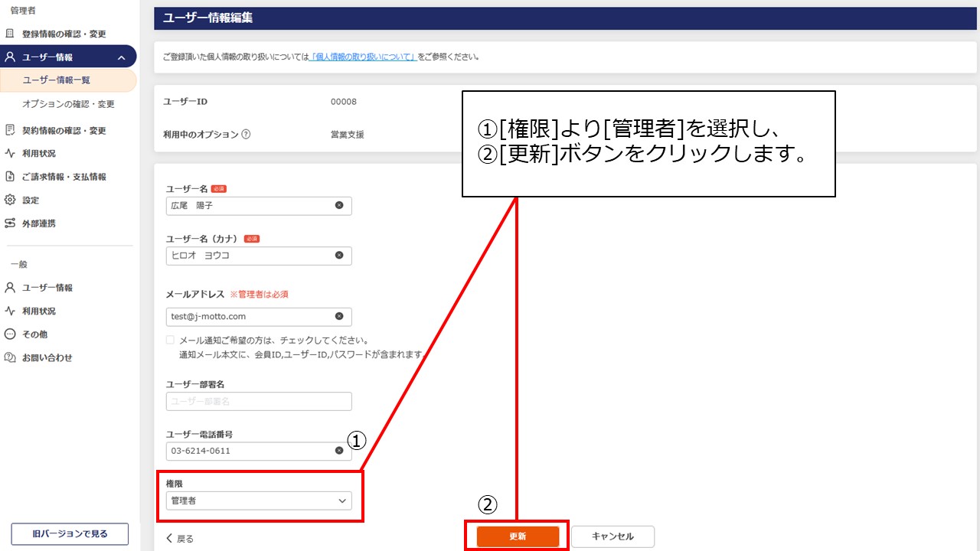Image resolution: width=980 pixels, height=551 pixels.
Task: Click the orange 更新 button
Action: coord(518,536)
